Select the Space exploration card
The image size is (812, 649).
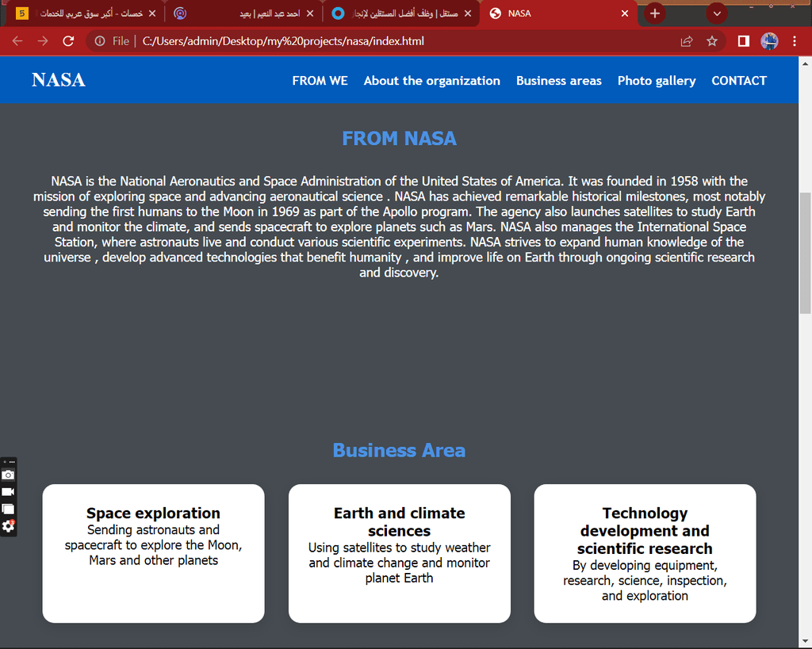click(x=153, y=553)
